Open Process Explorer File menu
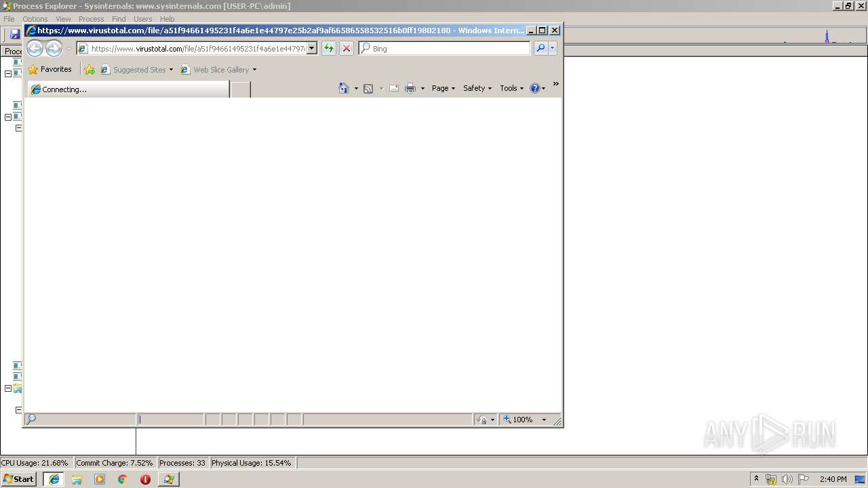Image resolution: width=868 pixels, height=488 pixels. [x=9, y=19]
